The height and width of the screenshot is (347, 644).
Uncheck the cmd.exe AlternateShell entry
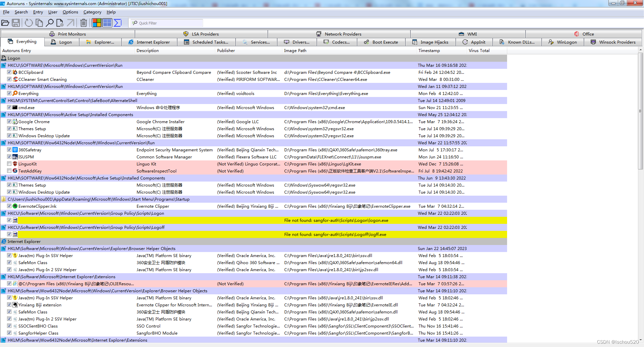tap(9, 107)
